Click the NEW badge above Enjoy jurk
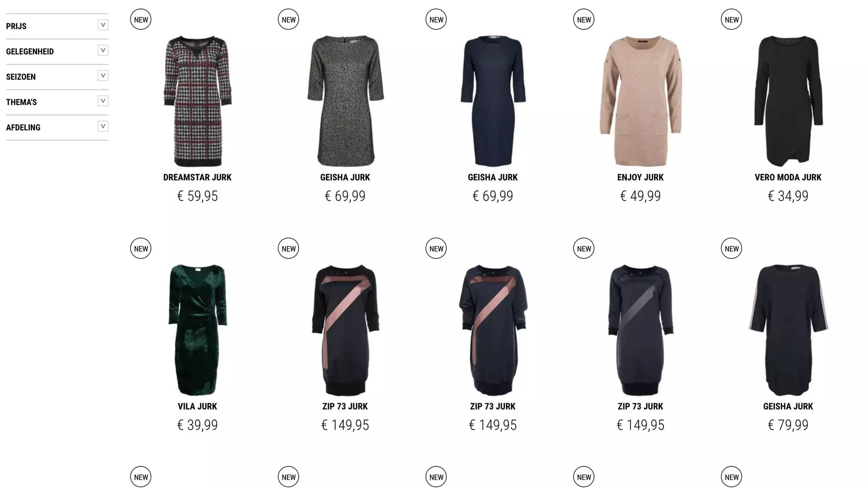 [x=584, y=19]
